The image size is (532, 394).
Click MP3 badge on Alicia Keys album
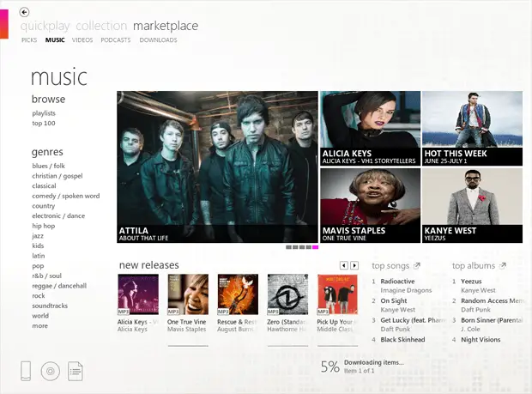pyautogui.click(x=124, y=312)
